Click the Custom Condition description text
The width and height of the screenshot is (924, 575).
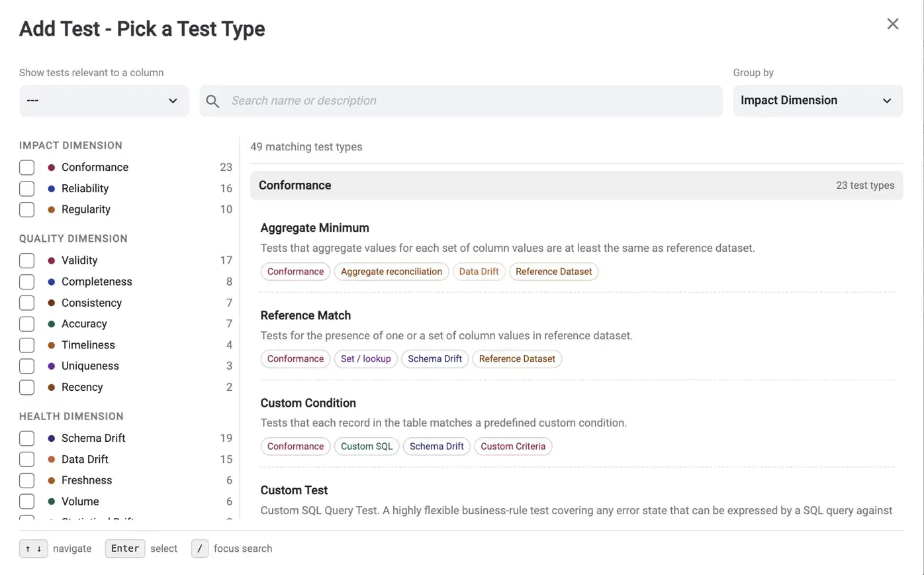pos(443,423)
